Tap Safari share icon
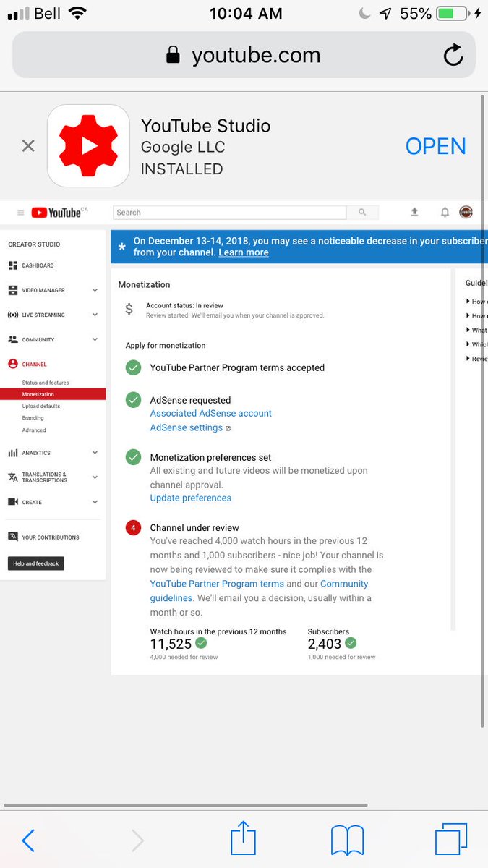The image size is (488, 868). (244, 838)
